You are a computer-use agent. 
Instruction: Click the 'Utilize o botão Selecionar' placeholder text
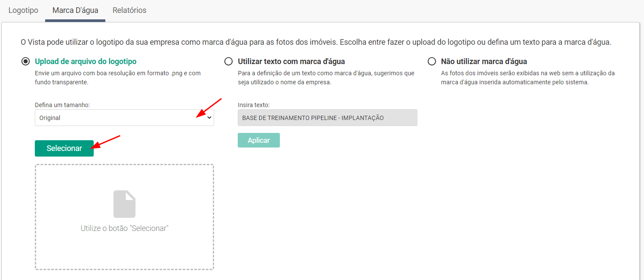[124, 228]
